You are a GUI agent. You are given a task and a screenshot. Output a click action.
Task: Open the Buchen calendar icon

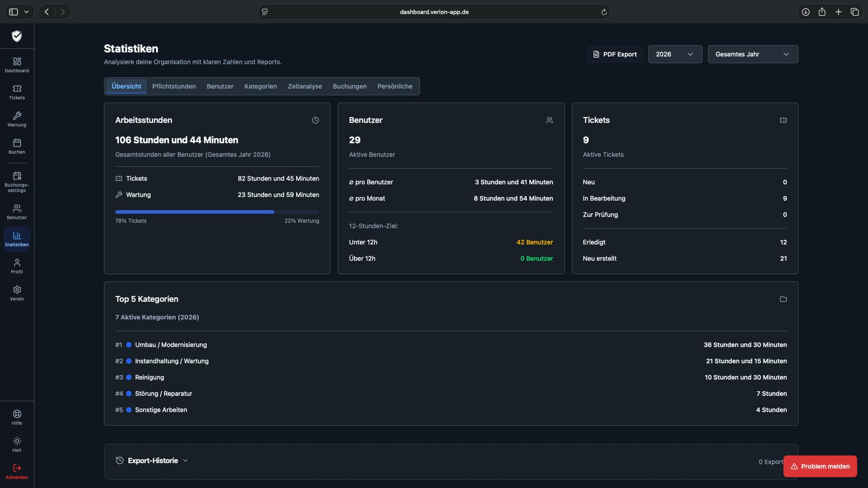click(17, 143)
